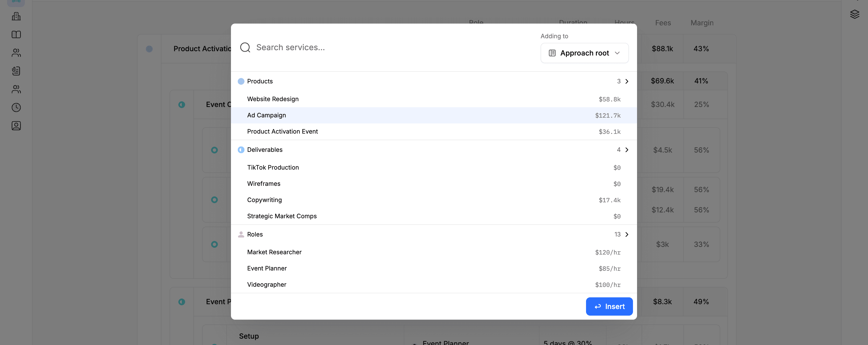Click the search magnifier icon

pos(245,47)
